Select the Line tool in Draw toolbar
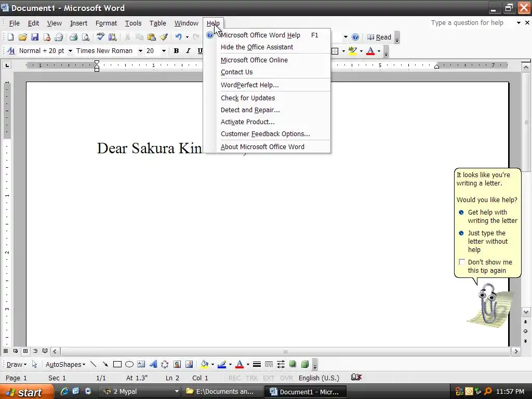The height and width of the screenshot is (399, 532). 94,364
